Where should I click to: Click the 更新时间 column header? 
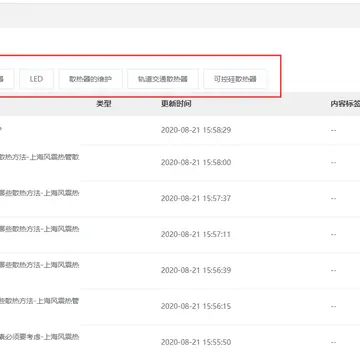[176, 104]
